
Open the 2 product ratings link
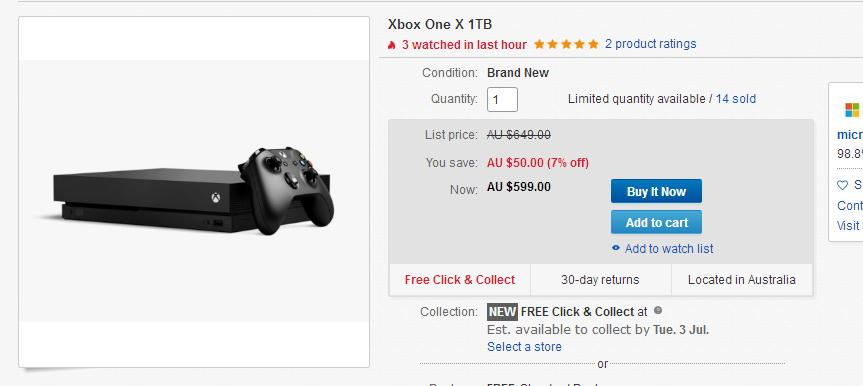click(651, 44)
